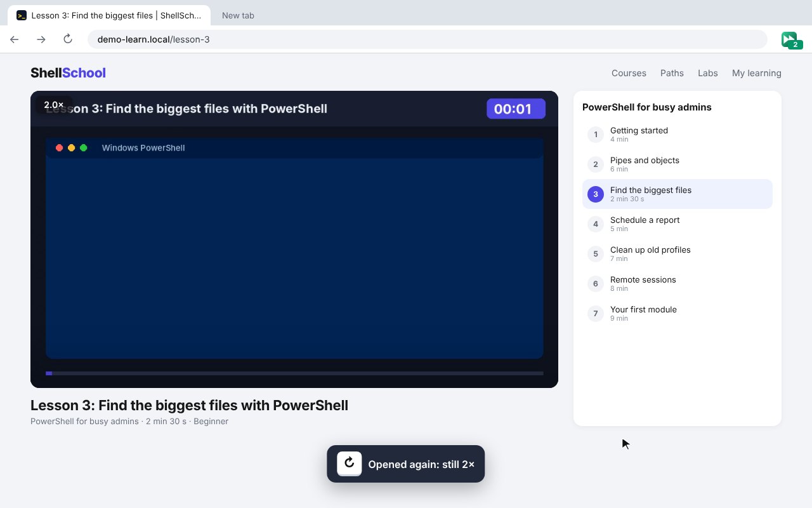Seek in the video progress bar
The image size is (812, 508).
pos(294,373)
